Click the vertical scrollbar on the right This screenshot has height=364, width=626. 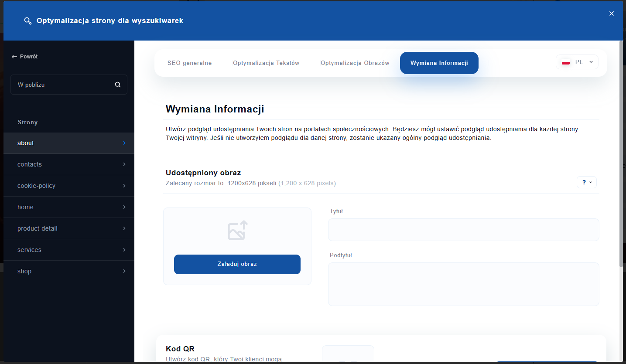coord(621,153)
